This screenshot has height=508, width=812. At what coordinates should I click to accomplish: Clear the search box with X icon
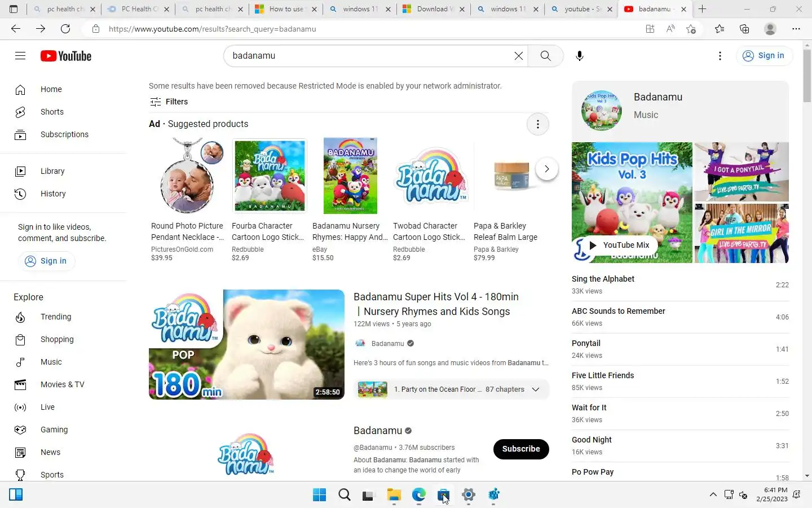point(518,55)
